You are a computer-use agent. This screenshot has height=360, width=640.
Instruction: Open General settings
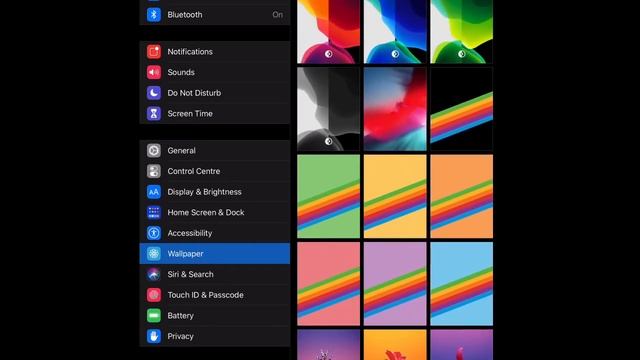tap(215, 151)
